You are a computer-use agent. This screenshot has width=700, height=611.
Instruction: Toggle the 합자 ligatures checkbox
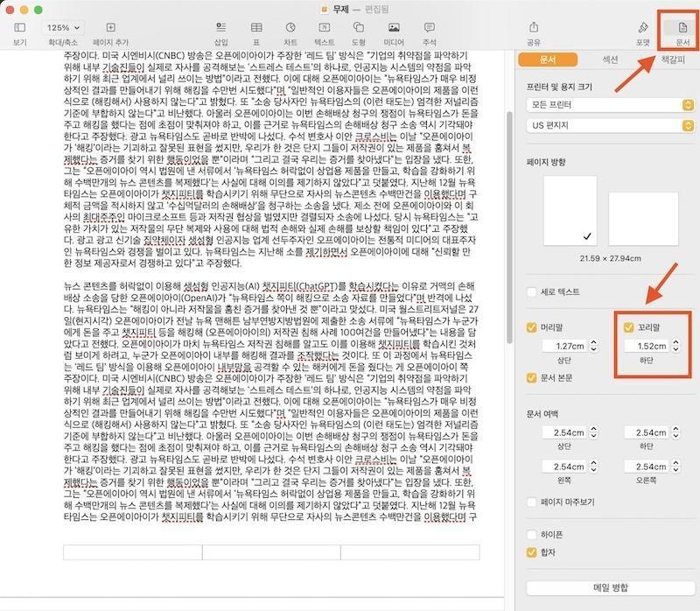click(531, 552)
